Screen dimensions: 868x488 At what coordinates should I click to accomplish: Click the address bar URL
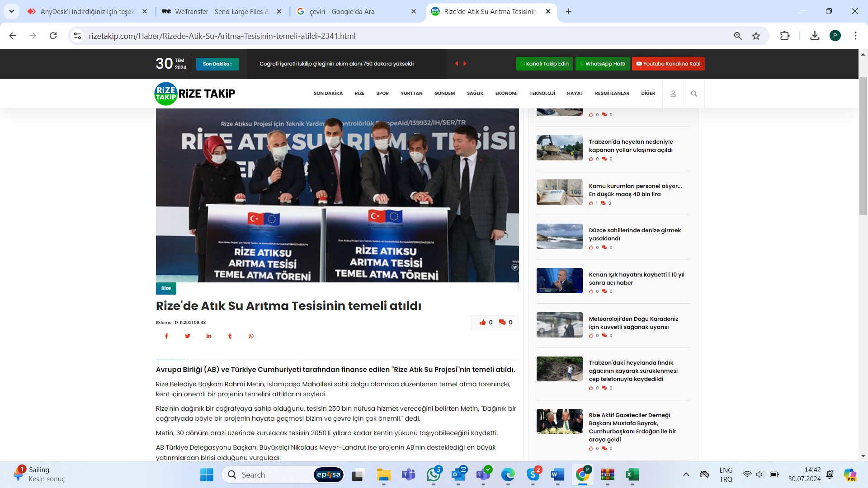coord(222,36)
